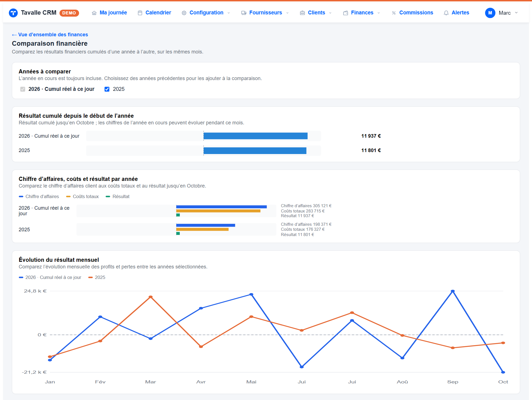
Task: Click the 2025 cumulative result bar
Action: 255,150
